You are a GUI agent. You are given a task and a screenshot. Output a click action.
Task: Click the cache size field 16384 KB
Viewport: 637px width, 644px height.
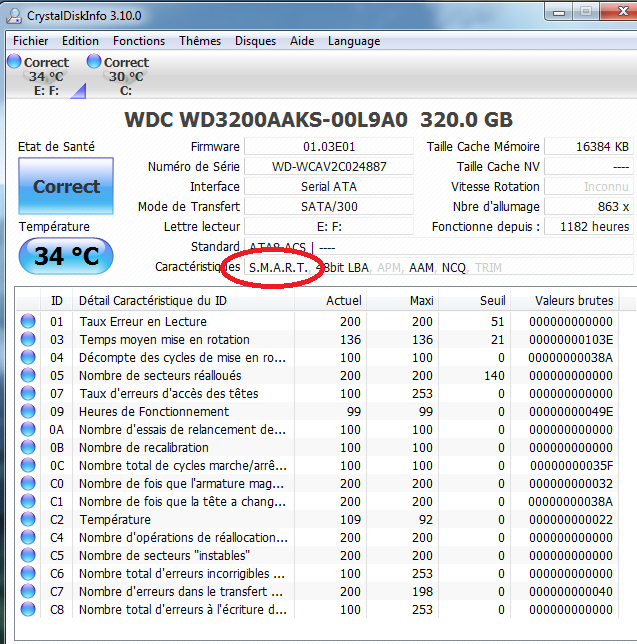(x=589, y=147)
